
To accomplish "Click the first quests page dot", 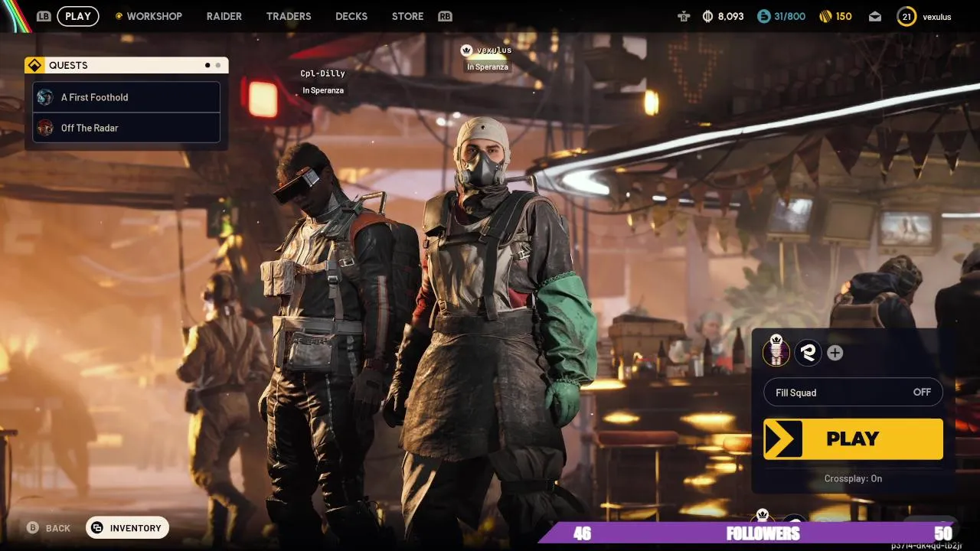I will tap(207, 65).
